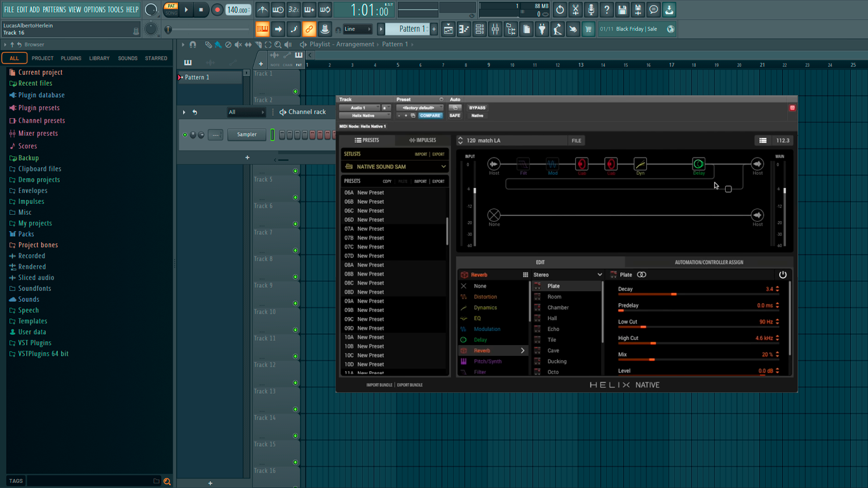Click the metronome icon in the top toolbar
The image size is (868, 488).
262,10
